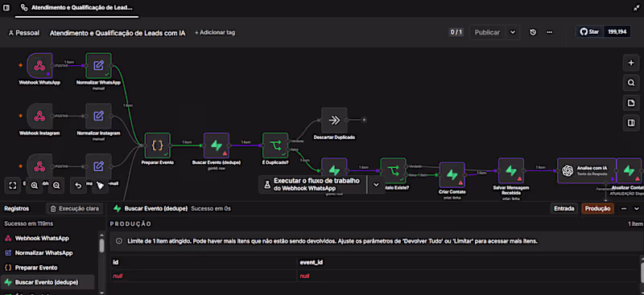Viewport: 644px width, 295px height.
Task: Click the 199,194 star count
Action: (617, 32)
